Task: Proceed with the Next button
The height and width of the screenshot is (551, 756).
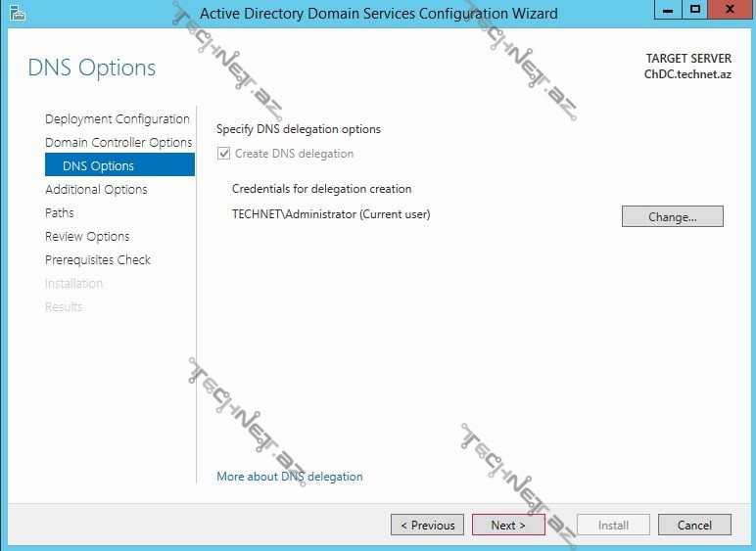Action: point(508,525)
